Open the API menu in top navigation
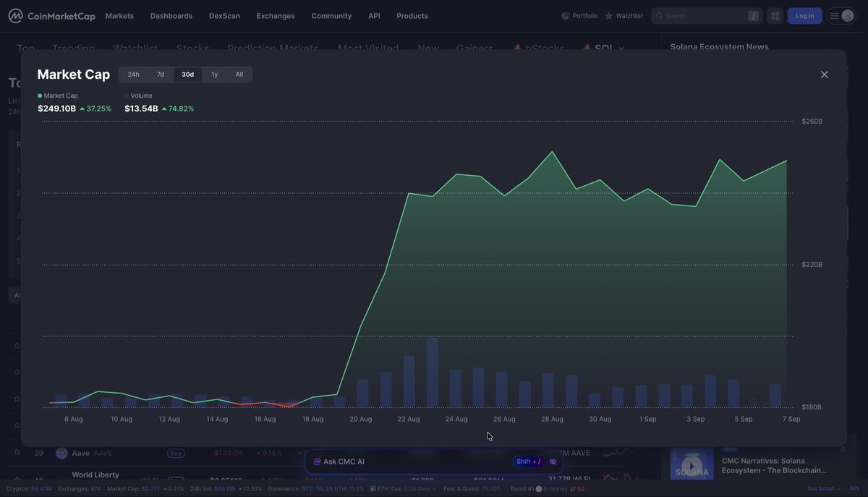This screenshot has height=497, width=868. 374,16
